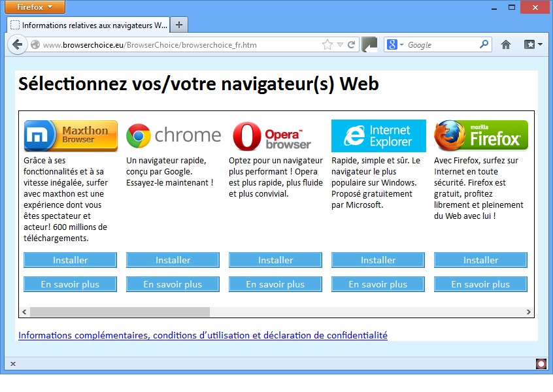Screen dimensions: 553x392
Task: Open the Bookmarks menu button
Action: tap(533, 45)
